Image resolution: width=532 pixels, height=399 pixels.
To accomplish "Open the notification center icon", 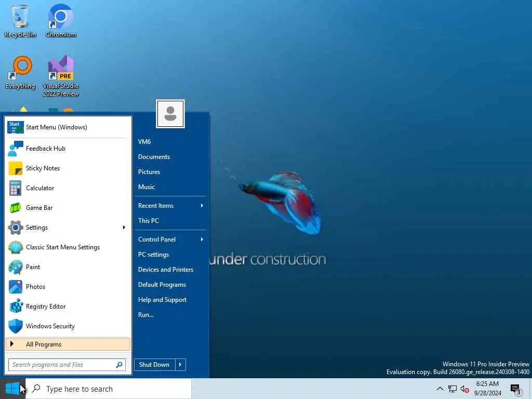I will (x=516, y=389).
